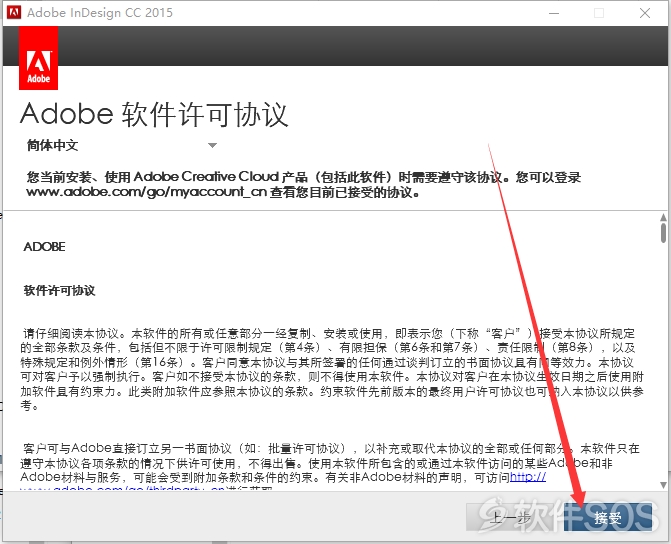Click the 接受 (Accept) button

(x=608, y=518)
